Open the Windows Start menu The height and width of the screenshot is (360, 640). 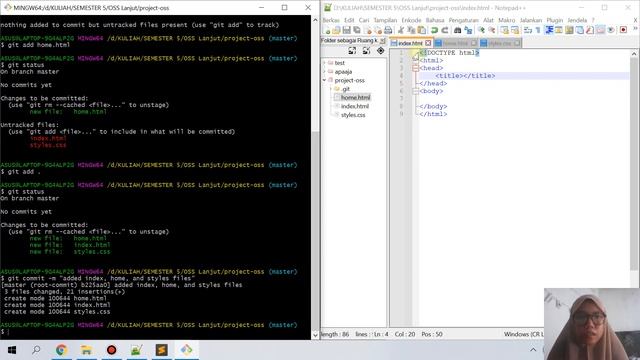(12, 350)
